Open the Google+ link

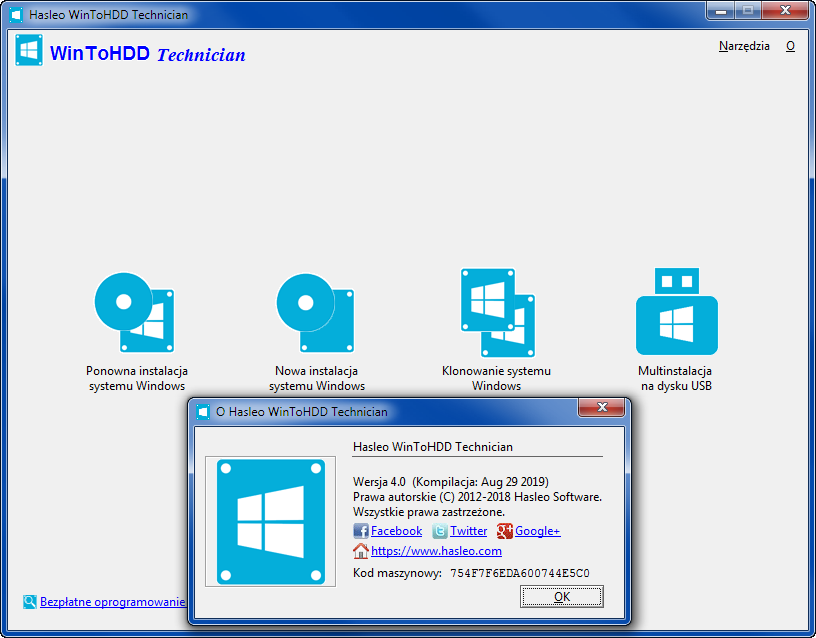click(538, 531)
